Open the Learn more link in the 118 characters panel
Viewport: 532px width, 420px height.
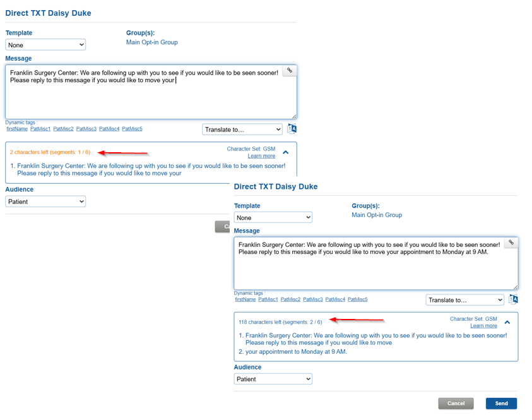483,326
